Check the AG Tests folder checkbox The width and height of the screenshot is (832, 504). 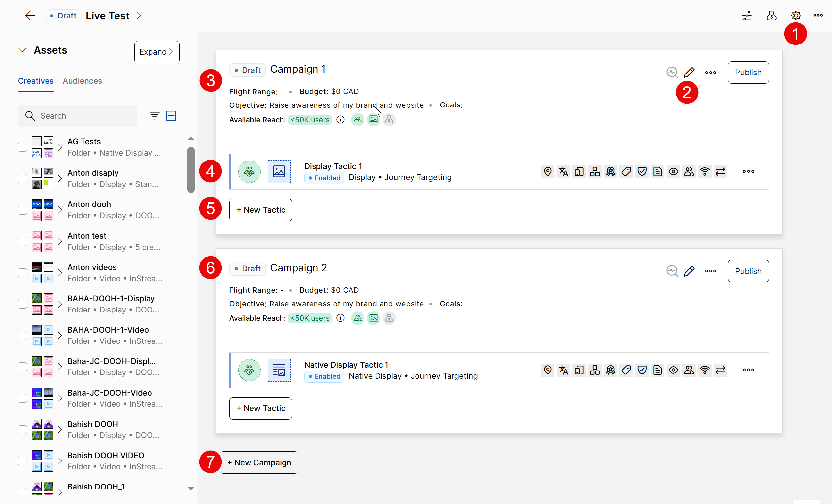click(22, 147)
